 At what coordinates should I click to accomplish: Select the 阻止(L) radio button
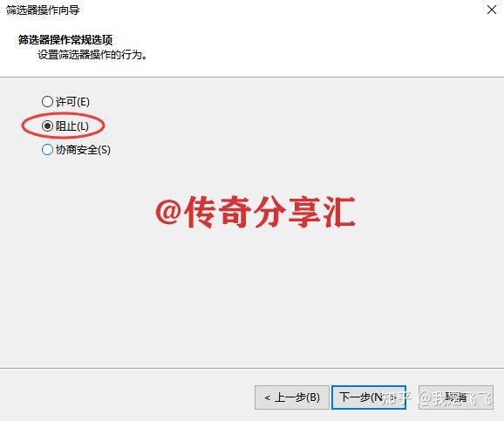(47, 126)
